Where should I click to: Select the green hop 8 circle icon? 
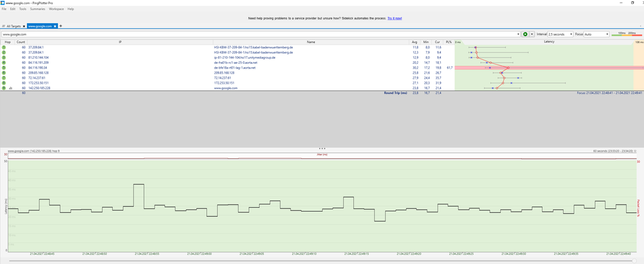pyautogui.click(x=4, y=83)
